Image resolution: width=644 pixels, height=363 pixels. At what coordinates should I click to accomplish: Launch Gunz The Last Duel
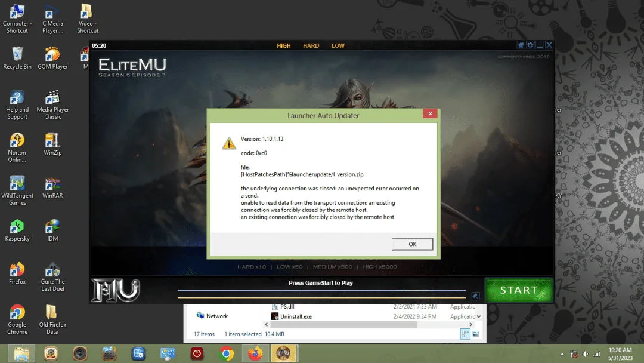tap(52, 276)
